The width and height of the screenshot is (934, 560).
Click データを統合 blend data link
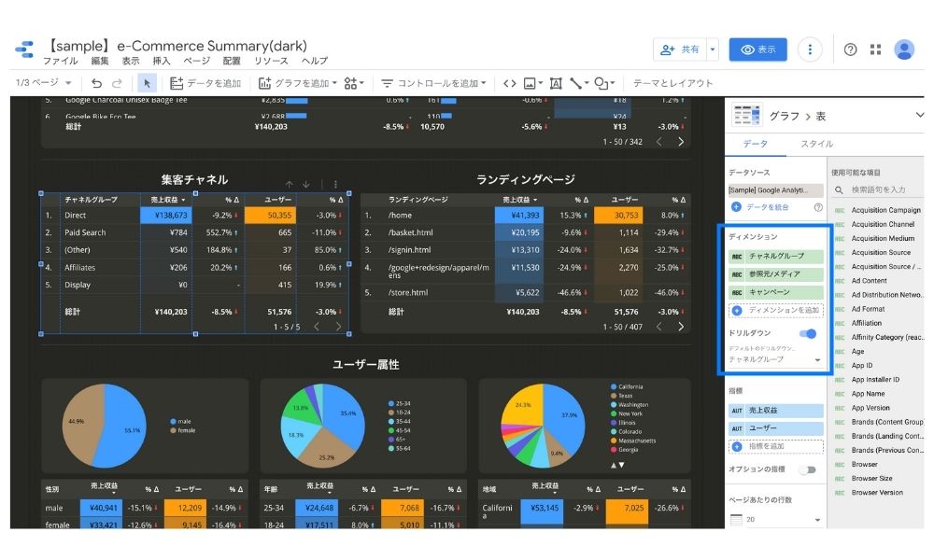click(x=760, y=207)
